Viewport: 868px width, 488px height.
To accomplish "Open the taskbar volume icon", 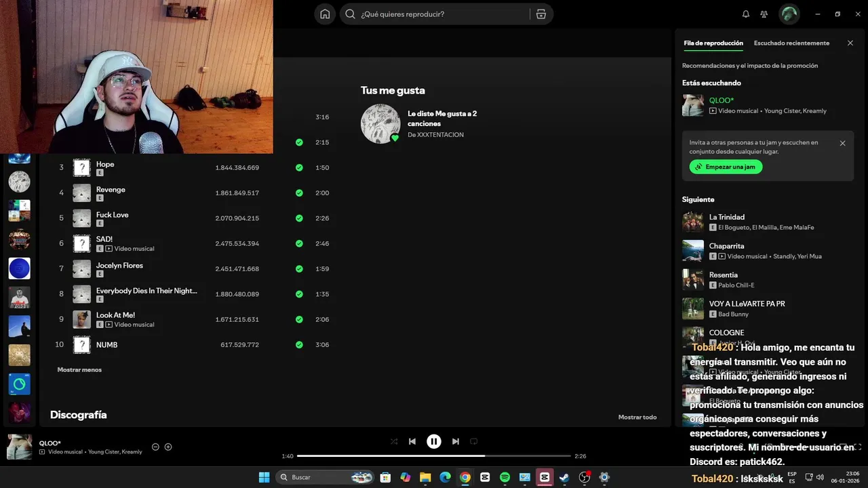I will click(820, 477).
